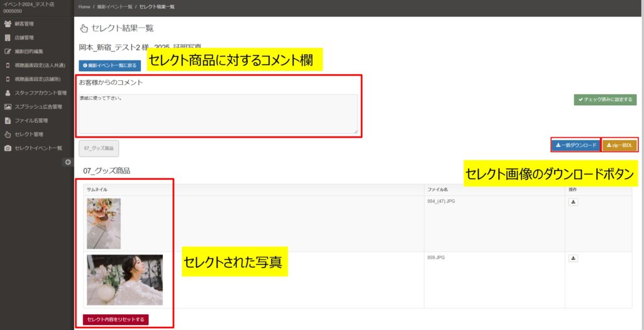
Task: Download the 004_(47).JPG row image
Action: tap(574, 202)
